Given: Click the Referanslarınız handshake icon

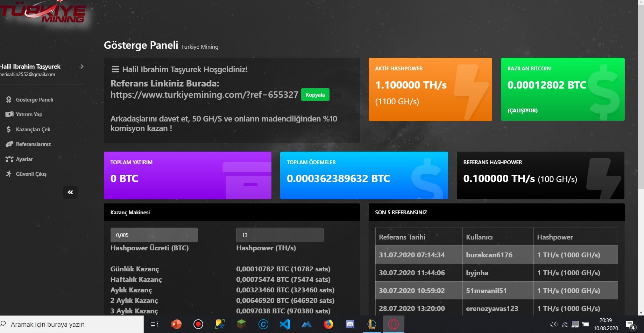Looking at the screenshot, I should point(9,144).
